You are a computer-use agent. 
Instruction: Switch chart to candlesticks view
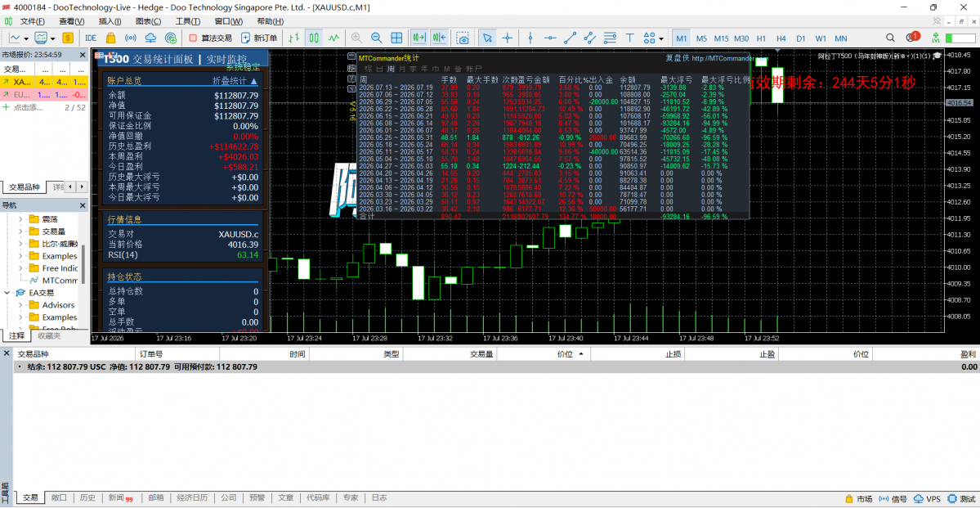(x=315, y=38)
